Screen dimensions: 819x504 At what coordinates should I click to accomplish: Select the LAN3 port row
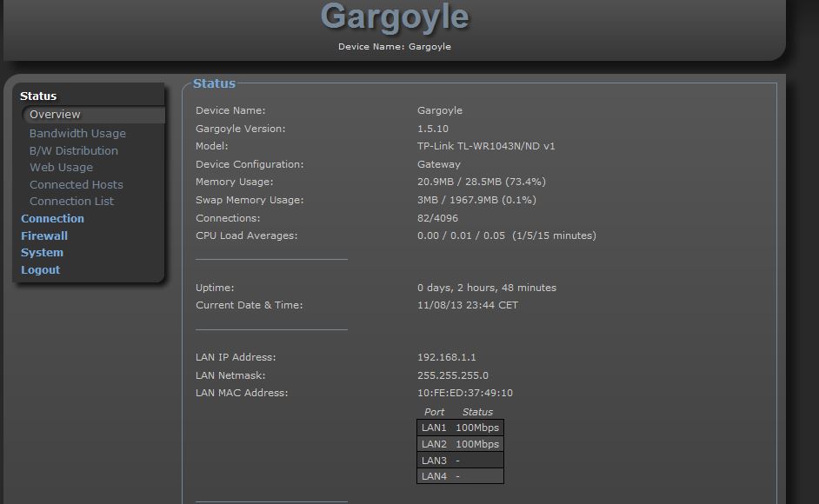tap(459, 460)
